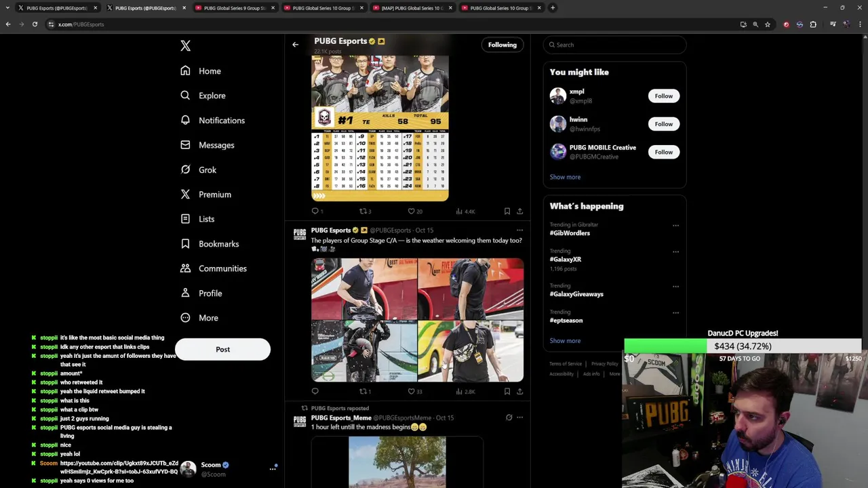Click the Explore magnifier icon
This screenshot has height=488, width=868.
click(185, 96)
